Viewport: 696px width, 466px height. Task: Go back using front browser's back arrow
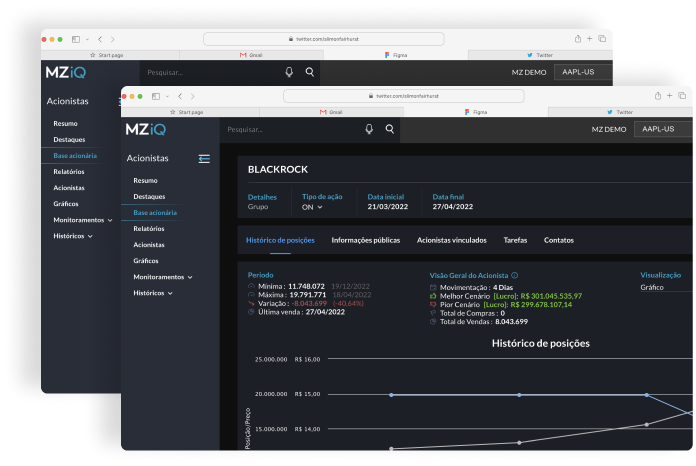pos(180,96)
